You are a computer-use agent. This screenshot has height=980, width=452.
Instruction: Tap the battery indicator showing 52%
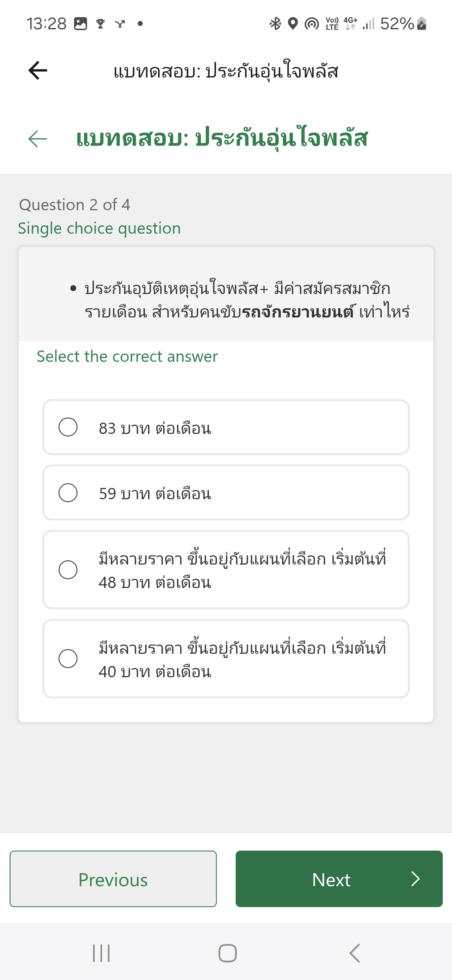point(403,23)
